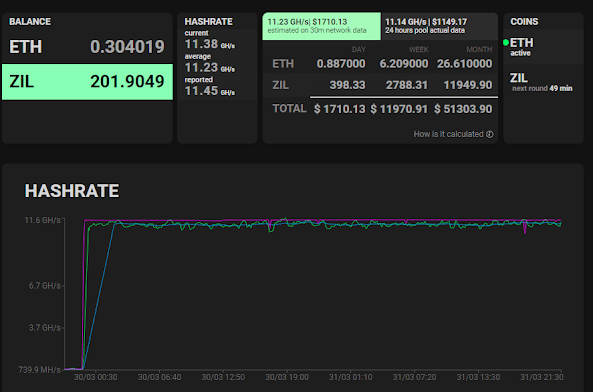
Task: Click the ZIL monthly value 11949.90
Action: pyautogui.click(x=468, y=85)
